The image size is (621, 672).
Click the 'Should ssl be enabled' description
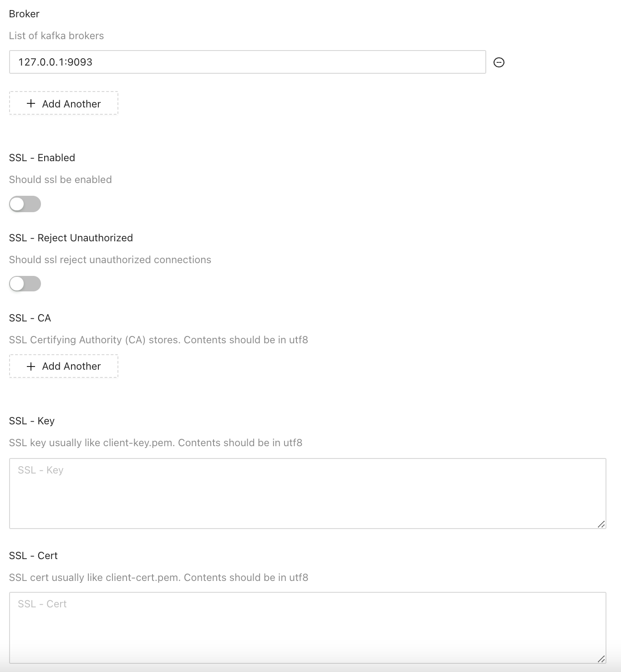61,179
